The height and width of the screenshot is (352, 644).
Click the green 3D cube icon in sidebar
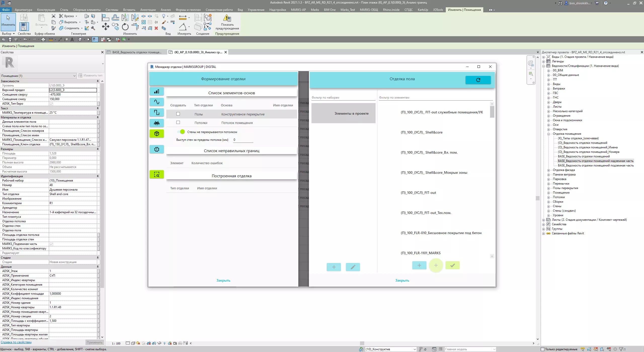pyautogui.click(x=156, y=134)
